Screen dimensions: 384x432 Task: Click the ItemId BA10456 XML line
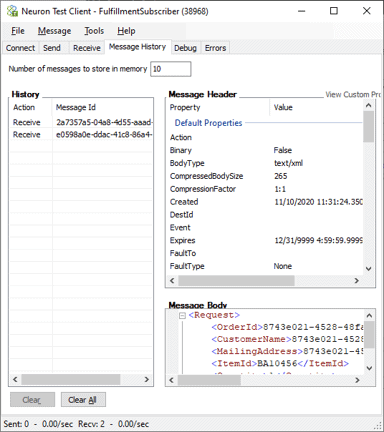pyautogui.click(x=280, y=363)
